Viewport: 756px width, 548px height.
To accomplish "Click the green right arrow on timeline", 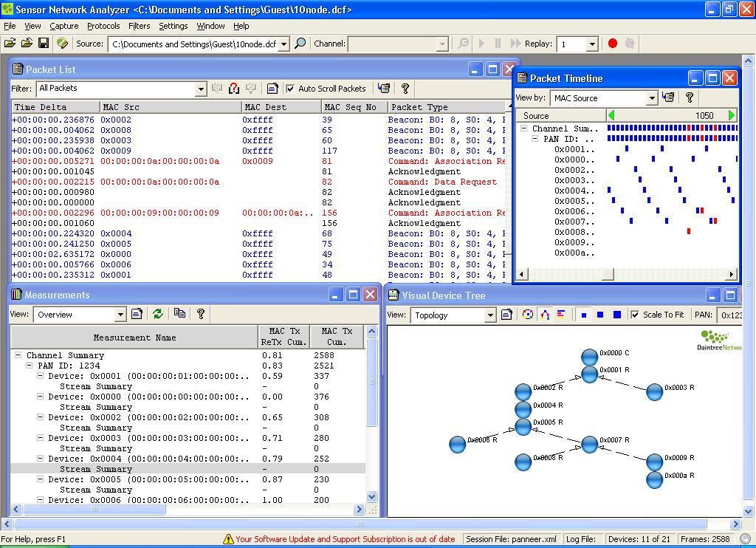I will (x=732, y=115).
